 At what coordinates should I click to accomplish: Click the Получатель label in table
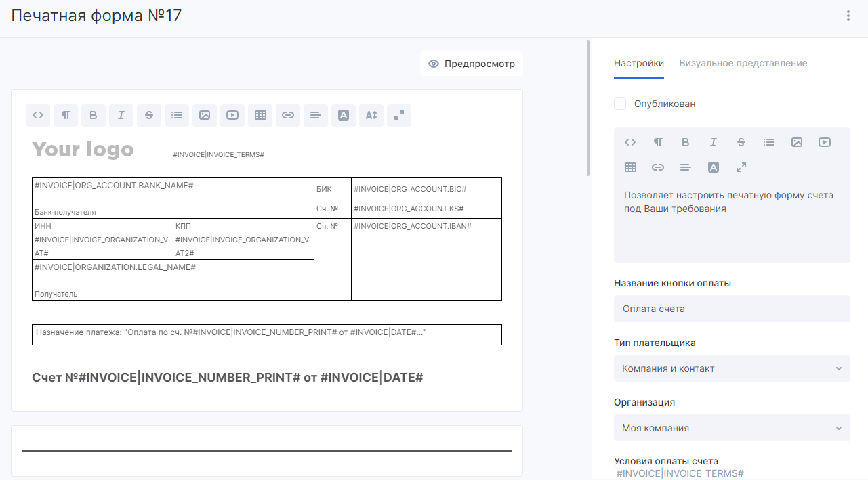[56, 294]
